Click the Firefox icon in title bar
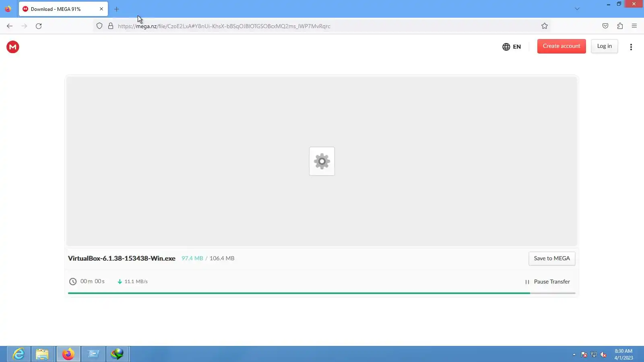The height and width of the screenshot is (362, 644). [8, 9]
